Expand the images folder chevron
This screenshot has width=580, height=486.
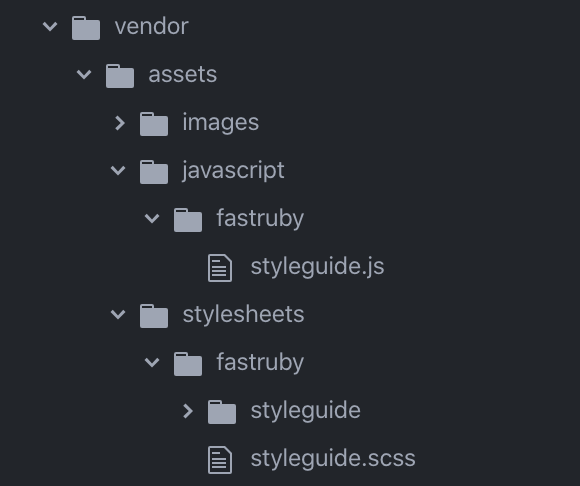[120, 123]
